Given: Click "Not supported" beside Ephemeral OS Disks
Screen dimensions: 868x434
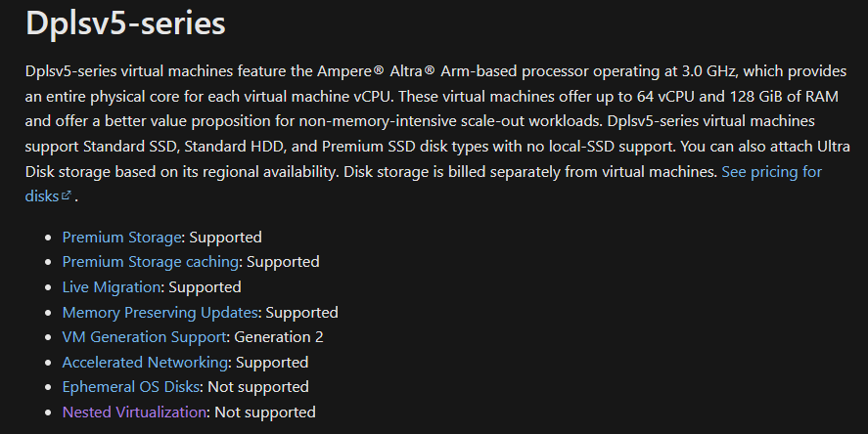Looking at the screenshot, I should [x=258, y=386].
